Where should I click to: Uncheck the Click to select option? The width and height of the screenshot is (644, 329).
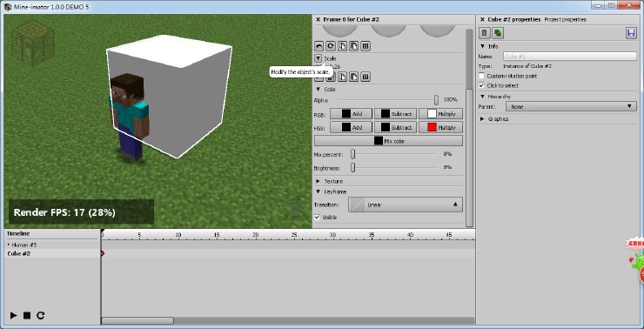[482, 85]
